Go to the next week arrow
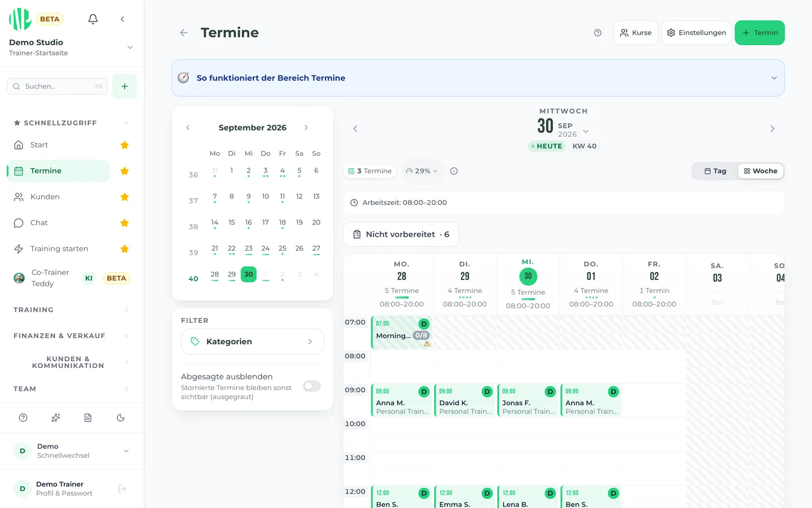812x508 pixels. pyautogui.click(x=773, y=129)
